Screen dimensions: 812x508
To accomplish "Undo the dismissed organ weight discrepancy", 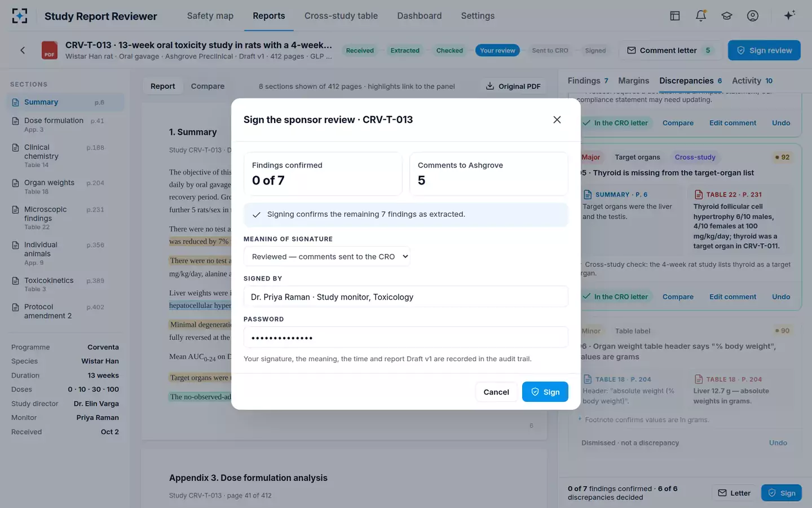I will (778, 443).
